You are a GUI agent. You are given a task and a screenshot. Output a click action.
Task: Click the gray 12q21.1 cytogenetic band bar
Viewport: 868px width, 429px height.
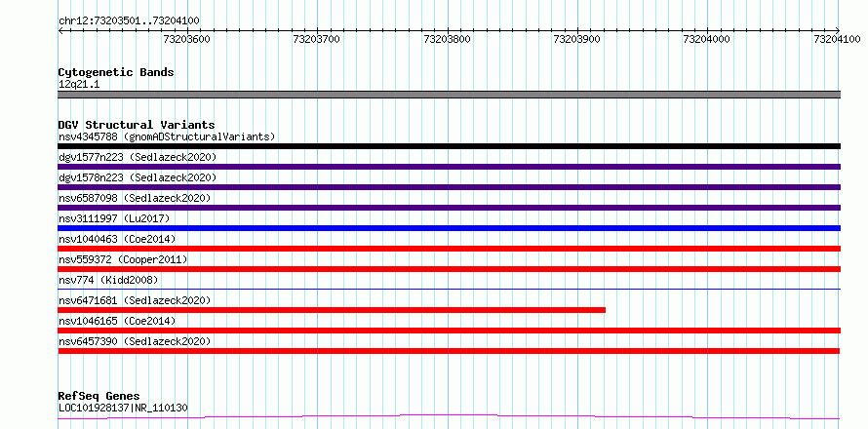pos(449,95)
